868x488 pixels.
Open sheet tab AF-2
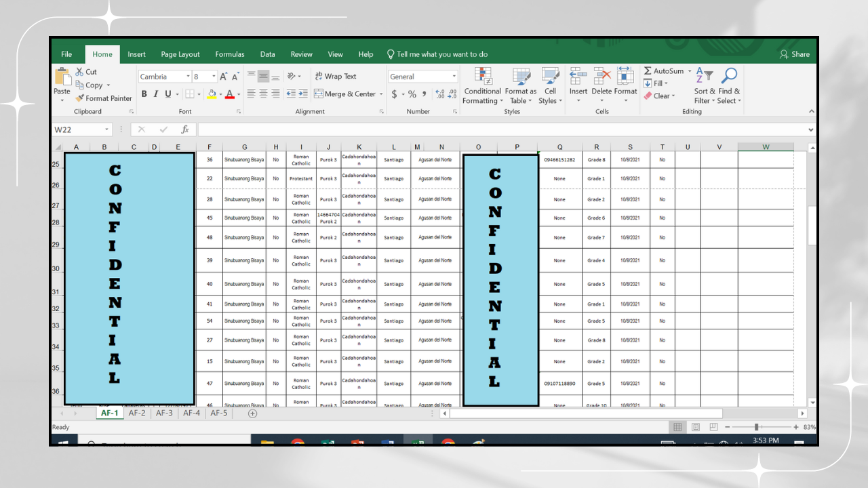point(137,413)
